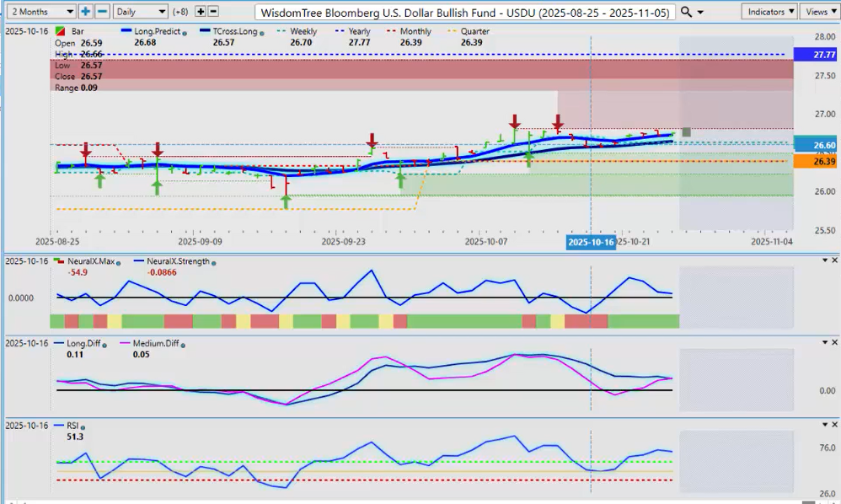Open the Daily interval dropdown
Screen dimensions: 841x504
coord(139,12)
